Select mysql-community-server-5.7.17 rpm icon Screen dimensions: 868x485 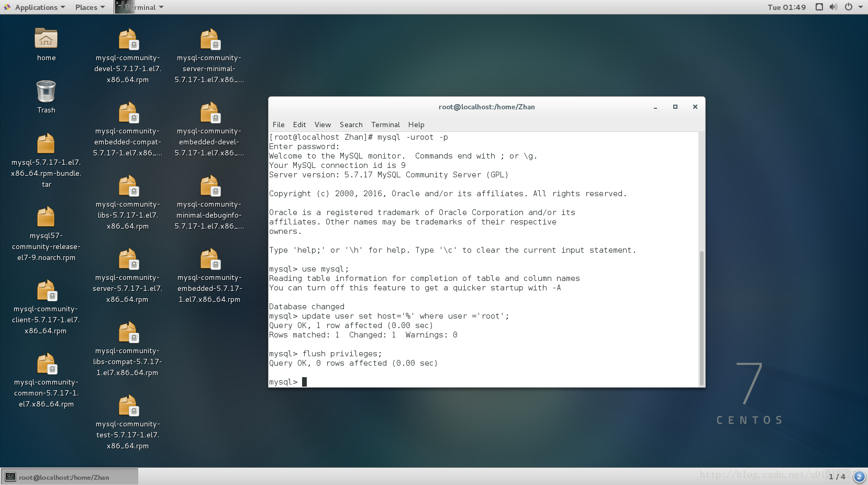pos(128,259)
